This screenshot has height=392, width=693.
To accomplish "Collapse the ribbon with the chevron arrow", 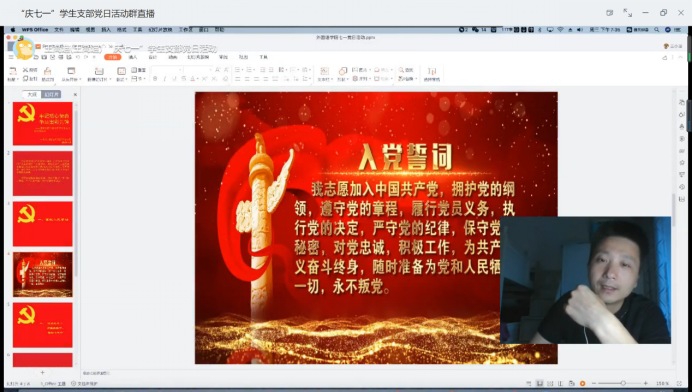I will click(x=680, y=57).
